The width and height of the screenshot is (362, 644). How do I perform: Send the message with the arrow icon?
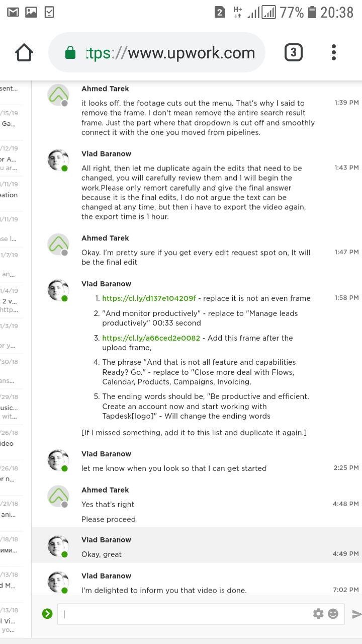tap(356, 614)
